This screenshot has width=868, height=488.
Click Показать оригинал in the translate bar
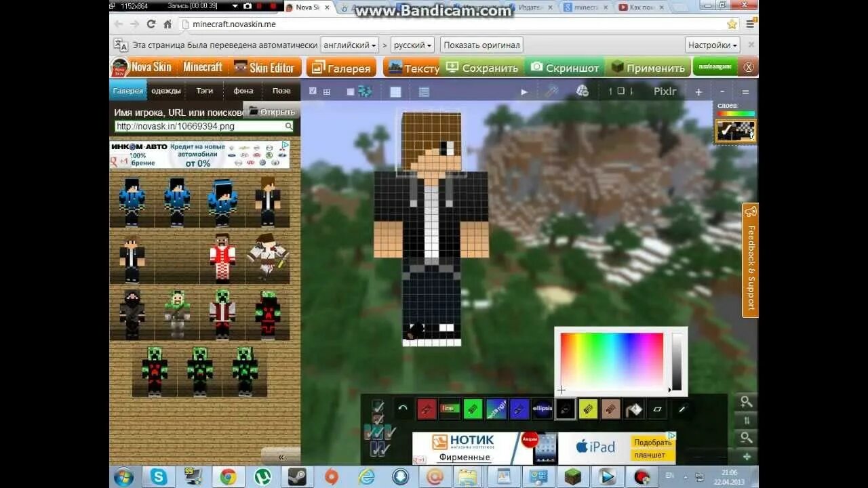(x=481, y=45)
